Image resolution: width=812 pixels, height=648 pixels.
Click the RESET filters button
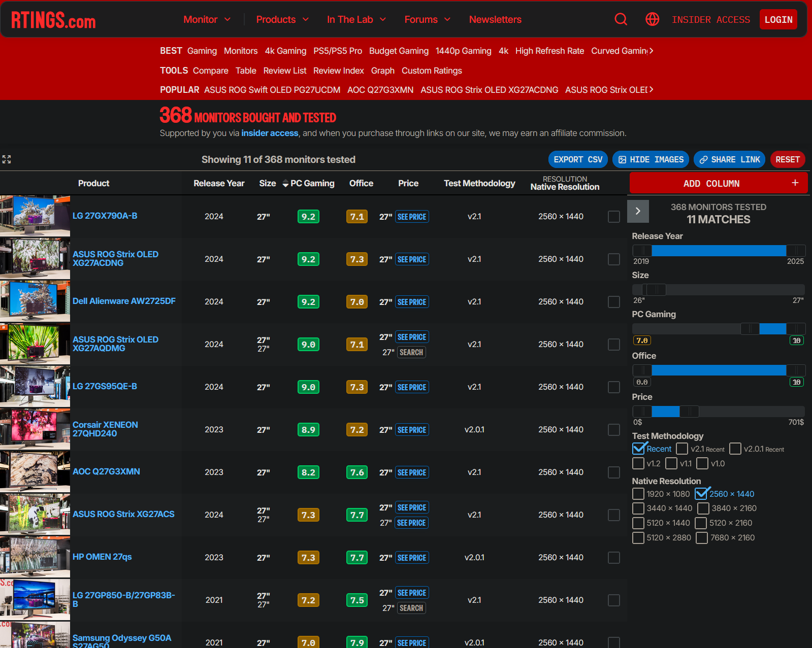click(787, 159)
